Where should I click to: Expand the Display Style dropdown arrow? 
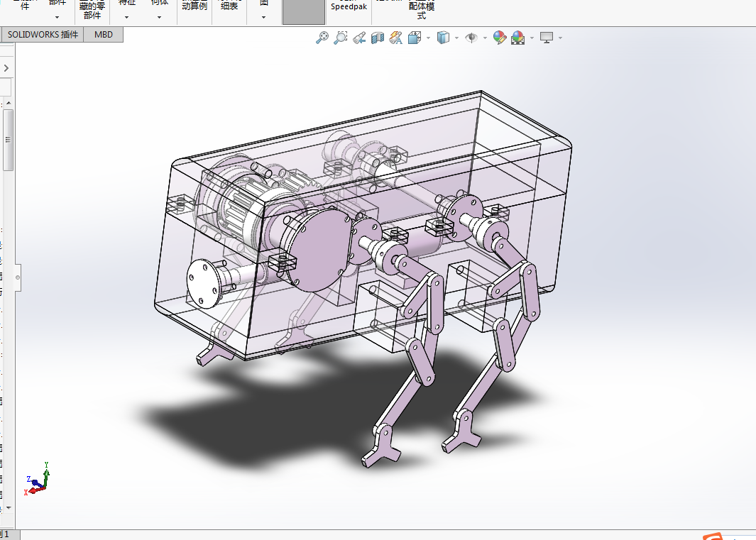pos(456,38)
